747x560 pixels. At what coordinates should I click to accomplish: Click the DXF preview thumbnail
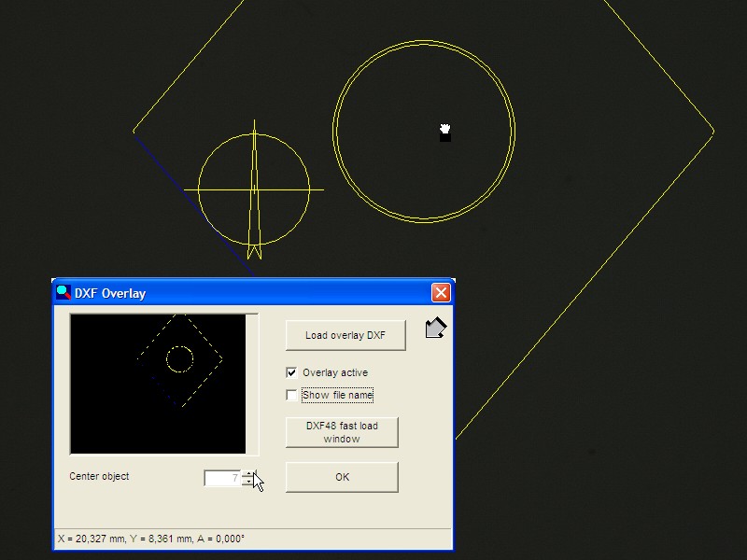pyautogui.click(x=158, y=384)
